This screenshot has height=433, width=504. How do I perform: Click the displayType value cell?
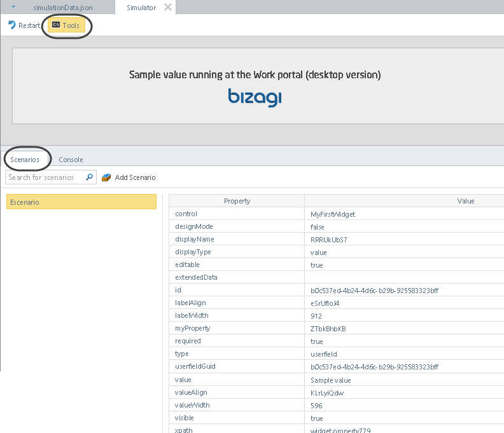(x=404, y=252)
